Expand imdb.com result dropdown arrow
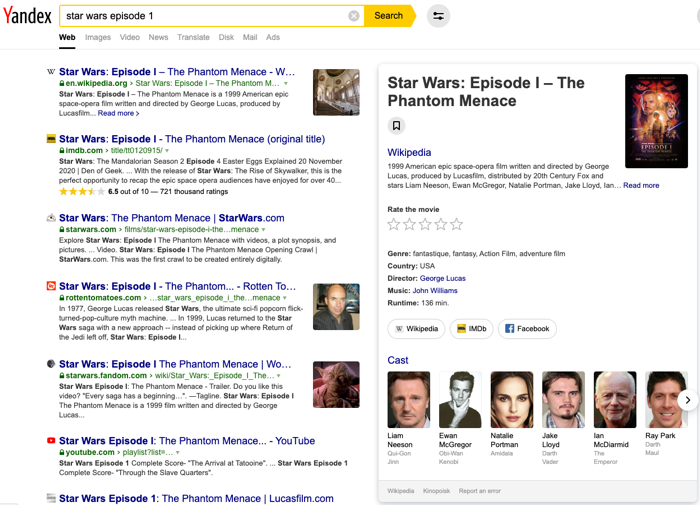700x505 pixels. [x=167, y=150]
